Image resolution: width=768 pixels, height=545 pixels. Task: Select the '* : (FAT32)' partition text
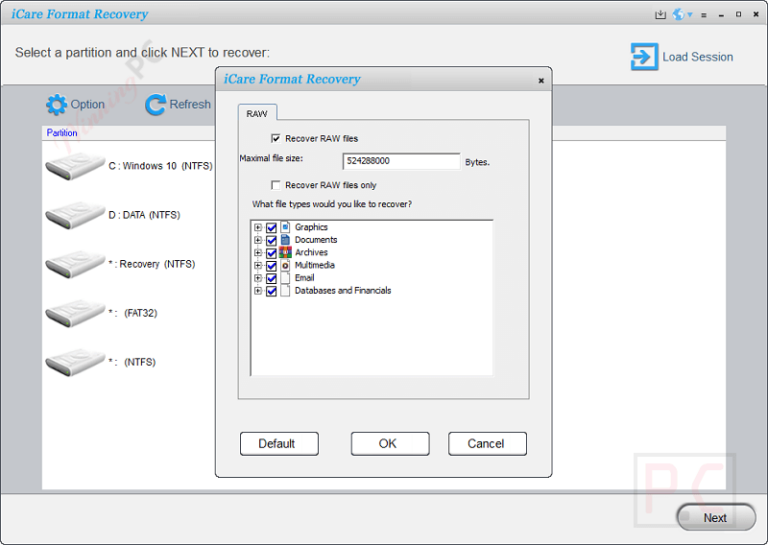(x=133, y=313)
